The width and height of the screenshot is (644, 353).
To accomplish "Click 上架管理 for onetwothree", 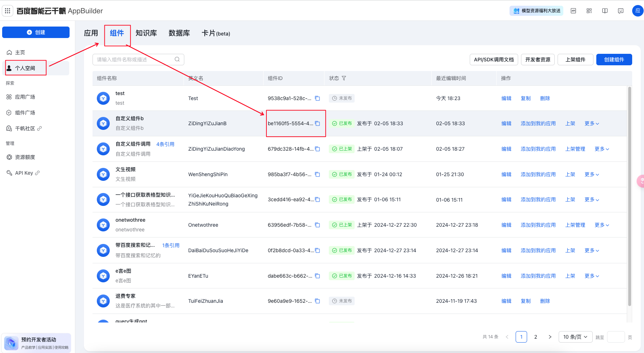I will tap(575, 225).
